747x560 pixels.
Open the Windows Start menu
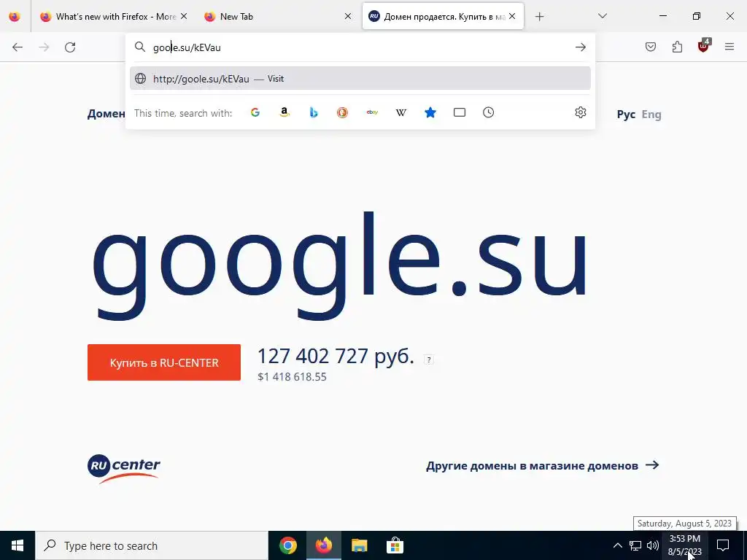click(x=18, y=545)
